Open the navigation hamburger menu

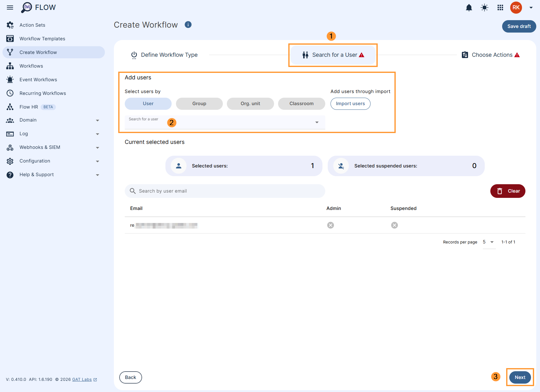click(10, 7)
